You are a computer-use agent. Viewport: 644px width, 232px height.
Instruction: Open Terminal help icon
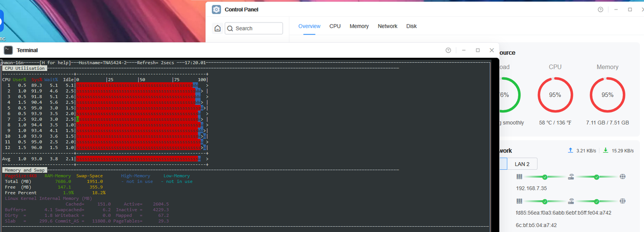(448, 50)
